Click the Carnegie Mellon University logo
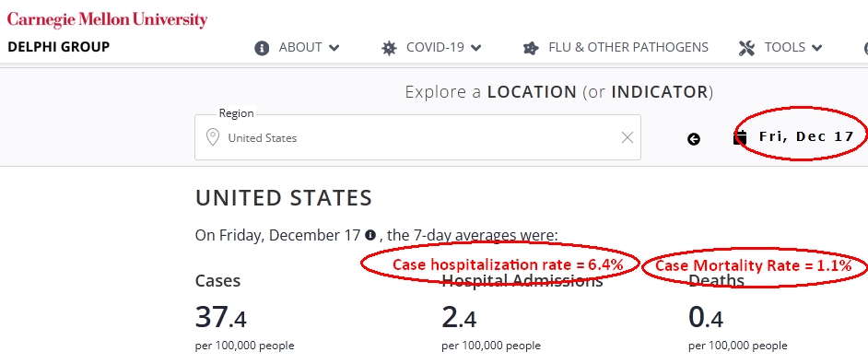This screenshot has height=364, width=868. click(108, 20)
